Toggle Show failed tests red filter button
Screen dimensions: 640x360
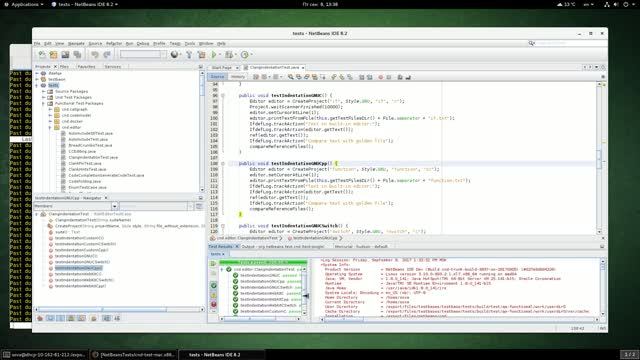(x=213, y=304)
